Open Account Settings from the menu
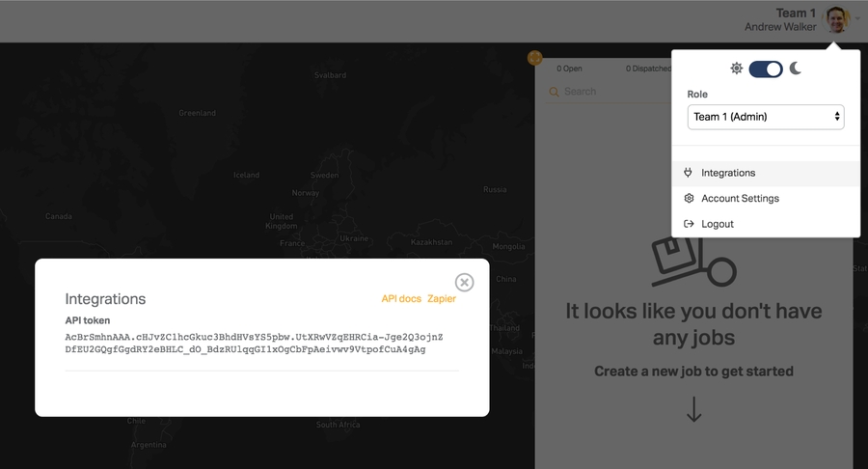This screenshot has width=868, height=469. point(740,198)
